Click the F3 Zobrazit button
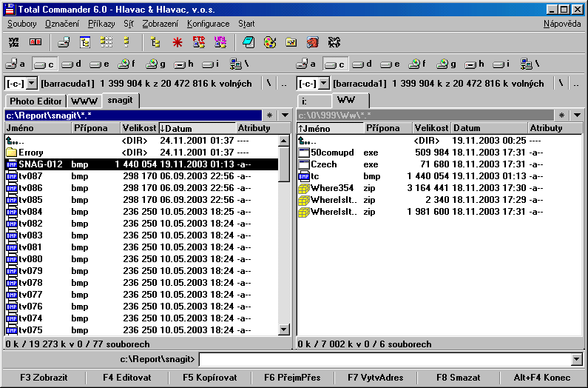The image size is (588, 388). (x=44, y=378)
